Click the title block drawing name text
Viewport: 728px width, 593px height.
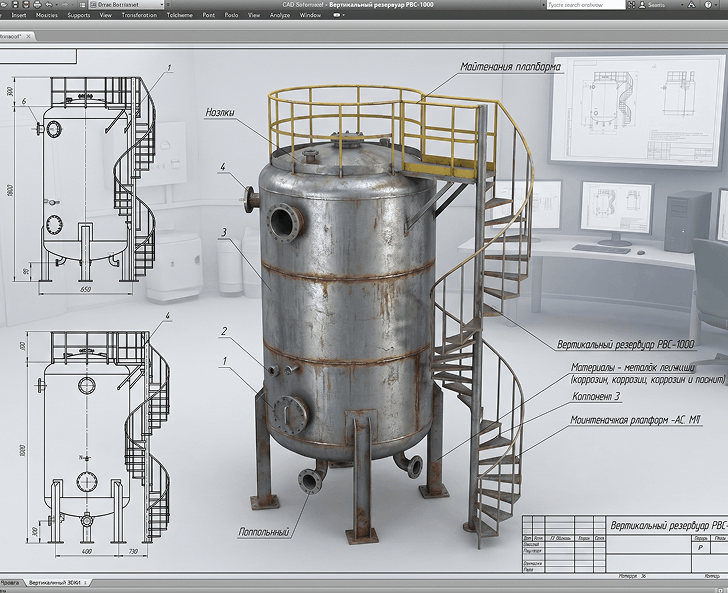tap(669, 525)
